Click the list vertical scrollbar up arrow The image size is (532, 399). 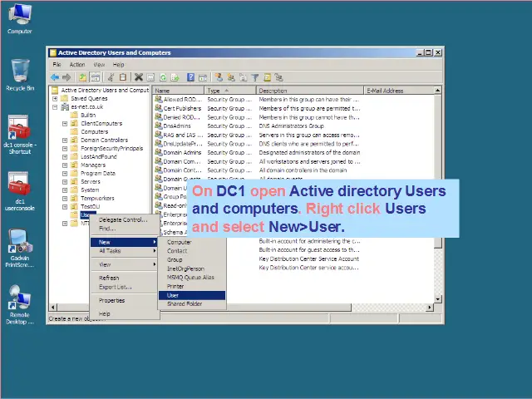438,91
